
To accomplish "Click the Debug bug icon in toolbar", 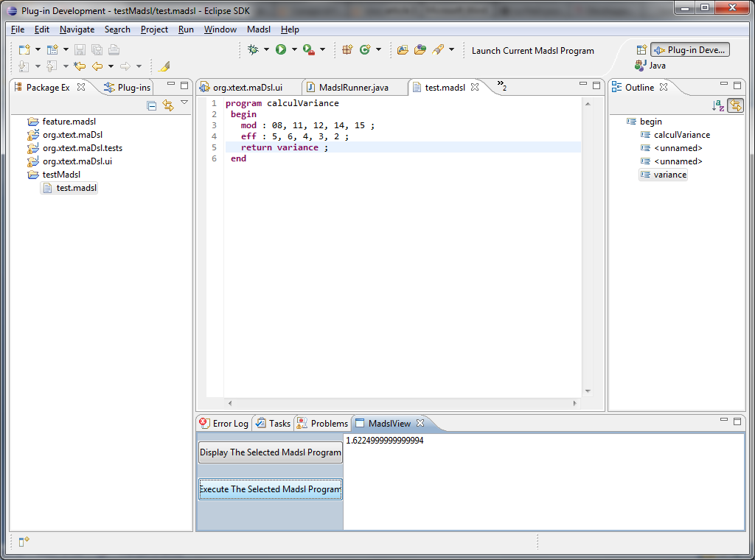I will click(x=253, y=49).
